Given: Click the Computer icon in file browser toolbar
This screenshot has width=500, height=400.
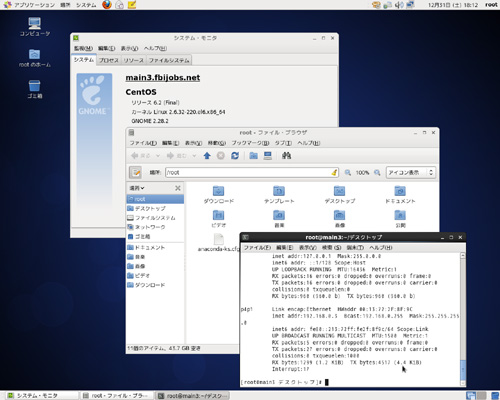Looking at the screenshot, I should (268, 156).
